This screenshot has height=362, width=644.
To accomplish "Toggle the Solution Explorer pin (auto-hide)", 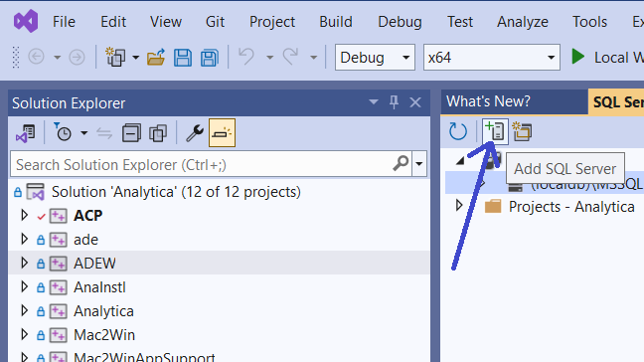I will click(x=394, y=102).
